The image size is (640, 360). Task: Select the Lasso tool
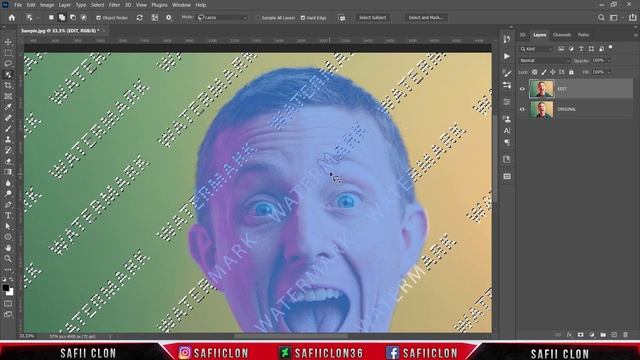tap(8, 64)
